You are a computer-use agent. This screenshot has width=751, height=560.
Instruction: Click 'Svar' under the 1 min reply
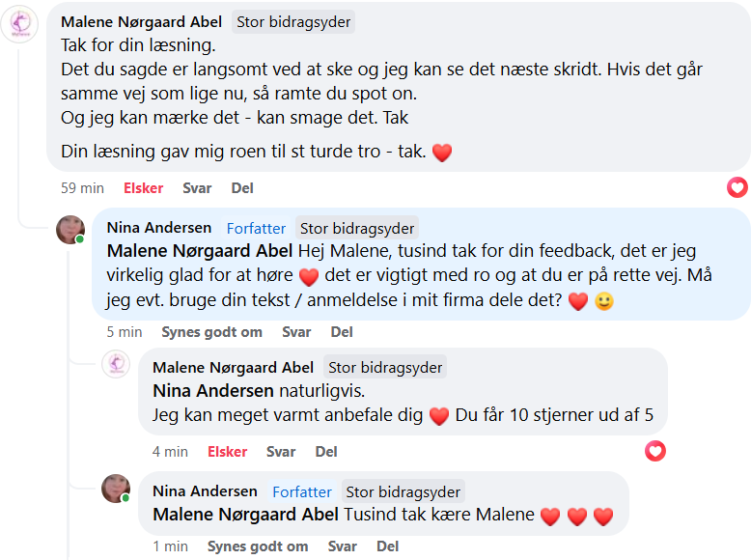[343, 546]
